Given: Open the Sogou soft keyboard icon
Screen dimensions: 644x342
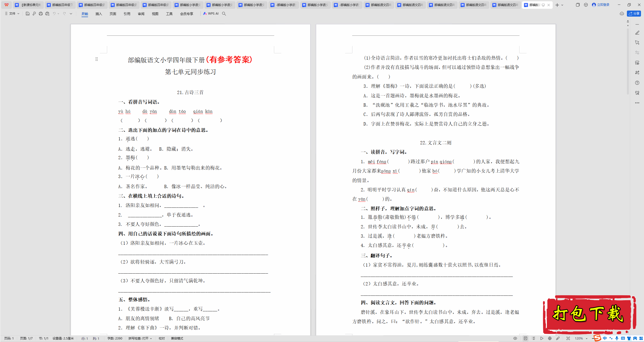Looking at the screenshot, I should (x=623, y=338).
